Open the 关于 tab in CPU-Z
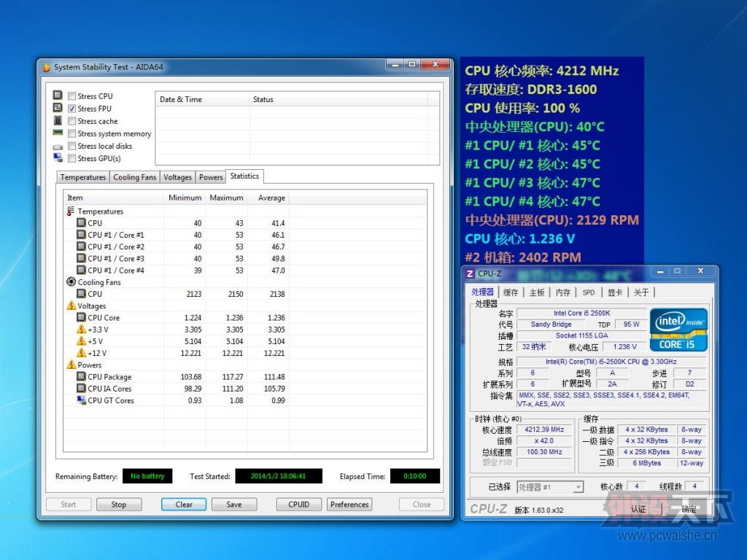The image size is (747, 560). (x=641, y=292)
